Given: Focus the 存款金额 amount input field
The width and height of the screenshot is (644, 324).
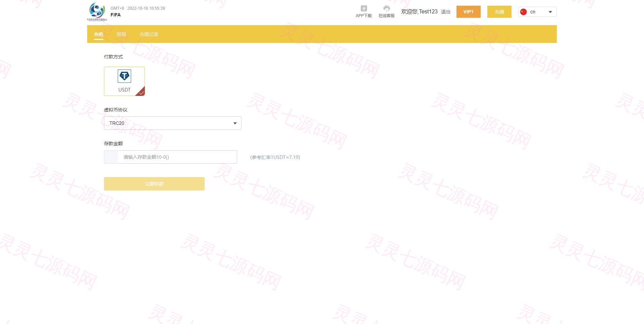Looking at the screenshot, I should click(x=170, y=157).
